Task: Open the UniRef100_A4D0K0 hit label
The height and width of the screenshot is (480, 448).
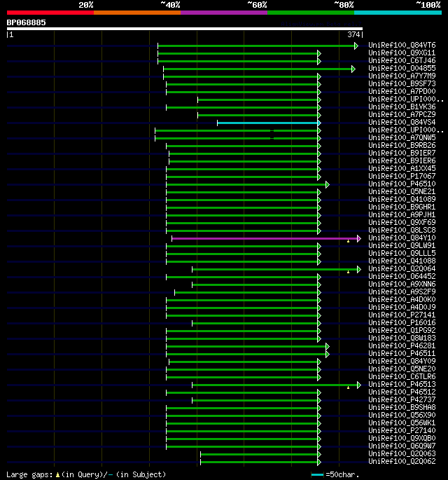Action: (402, 299)
